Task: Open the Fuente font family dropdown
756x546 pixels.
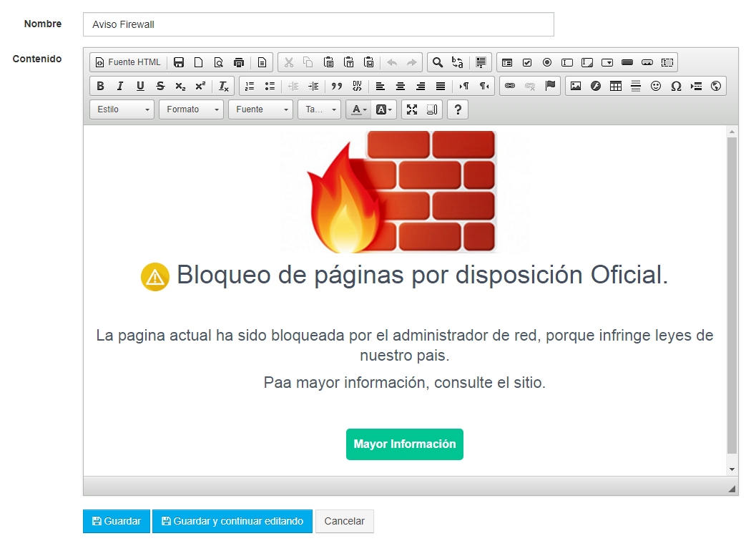Action: 260,109
